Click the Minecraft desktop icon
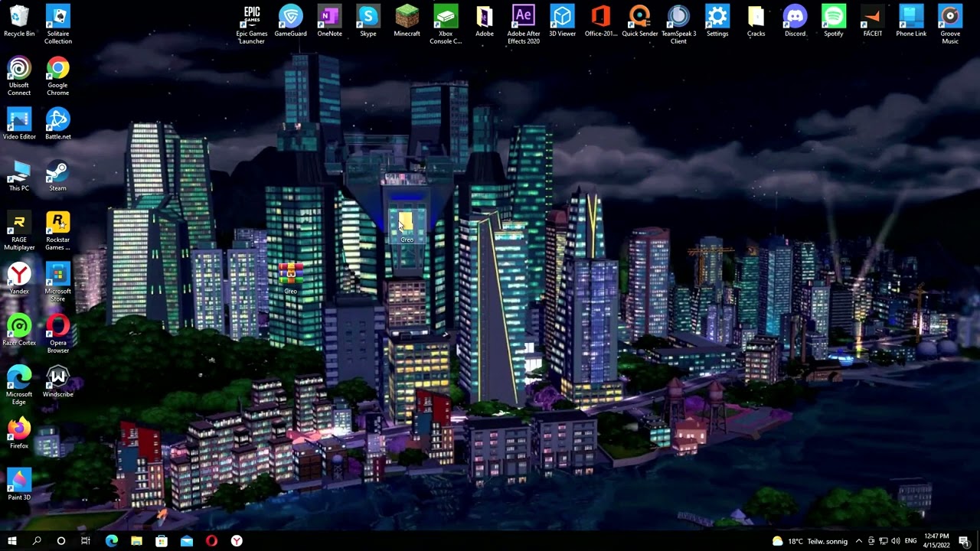 [407, 21]
